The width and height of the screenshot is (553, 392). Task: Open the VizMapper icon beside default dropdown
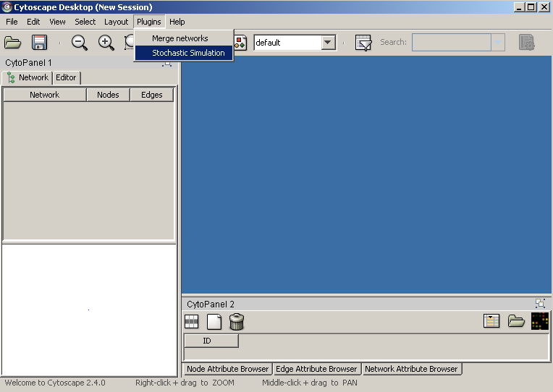[240, 43]
